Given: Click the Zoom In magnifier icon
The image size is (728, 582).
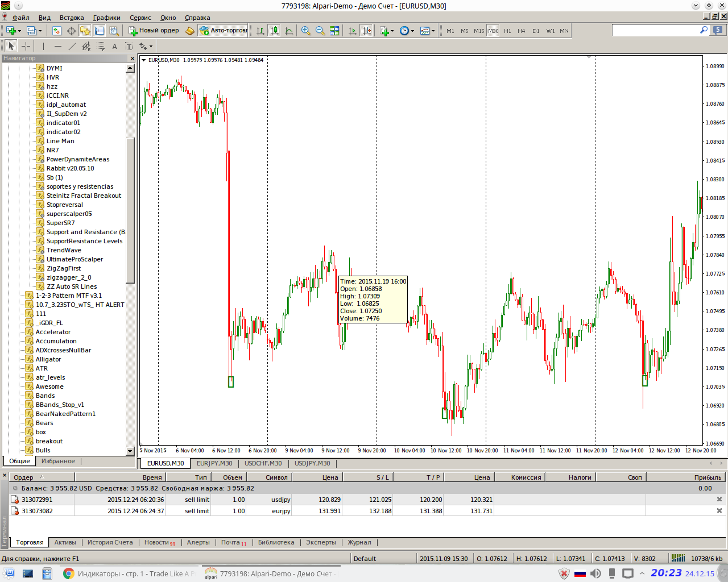Looking at the screenshot, I should coord(305,31).
